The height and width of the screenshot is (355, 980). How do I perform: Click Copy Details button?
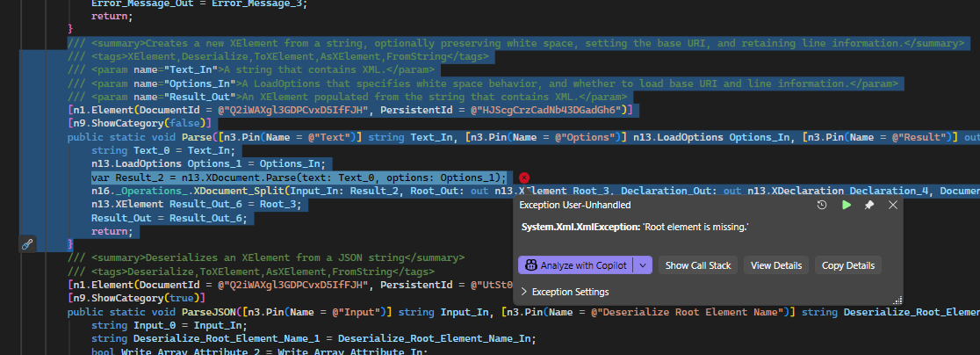tap(848, 265)
